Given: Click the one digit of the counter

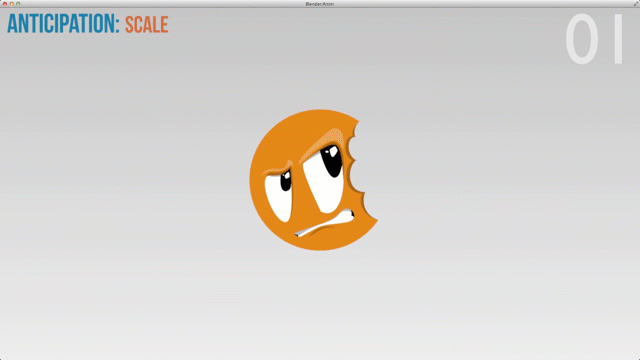Looking at the screenshot, I should (618, 39).
